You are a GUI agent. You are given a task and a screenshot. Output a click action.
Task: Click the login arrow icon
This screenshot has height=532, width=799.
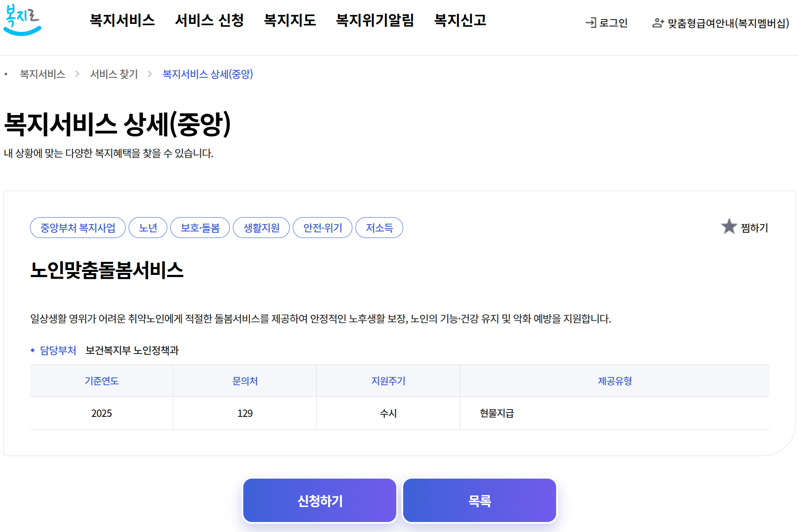[x=590, y=23]
